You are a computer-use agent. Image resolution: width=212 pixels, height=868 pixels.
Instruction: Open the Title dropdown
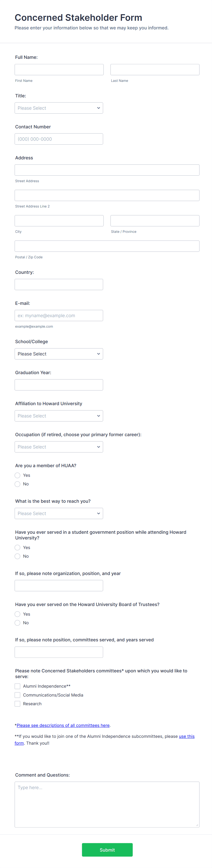59,108
